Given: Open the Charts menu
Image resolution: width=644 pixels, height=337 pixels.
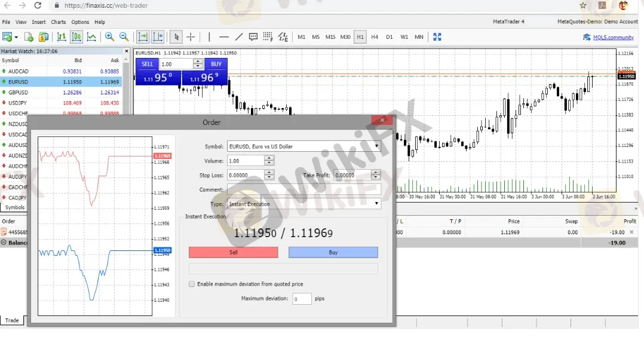Looking at the screenshot, I should click(x=59, y=22).
